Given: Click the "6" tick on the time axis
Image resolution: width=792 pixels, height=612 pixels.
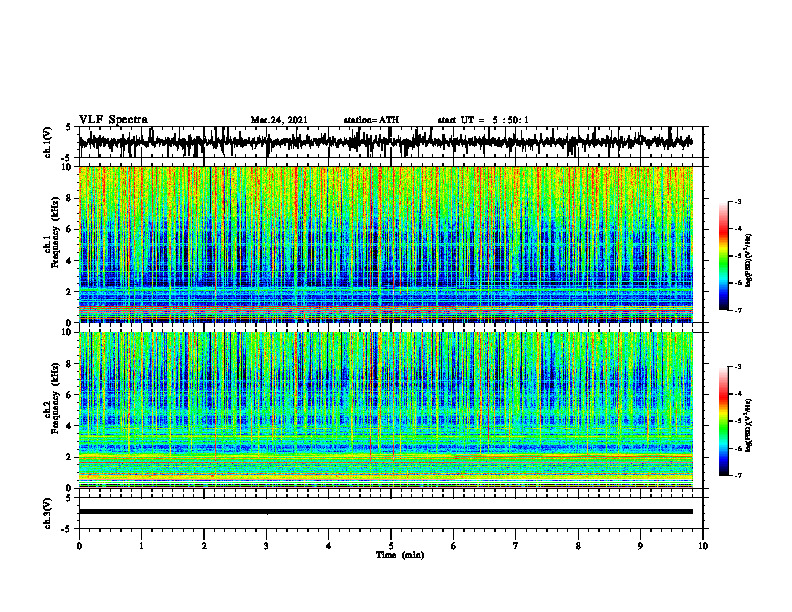Looking at the screenshot, I should (454, 546).
